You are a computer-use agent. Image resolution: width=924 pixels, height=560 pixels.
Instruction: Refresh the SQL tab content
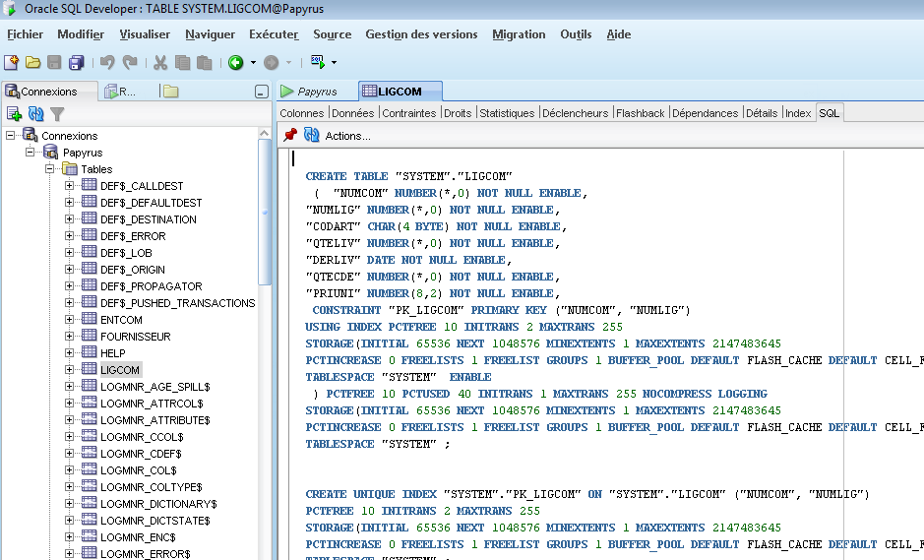point(311,135)
